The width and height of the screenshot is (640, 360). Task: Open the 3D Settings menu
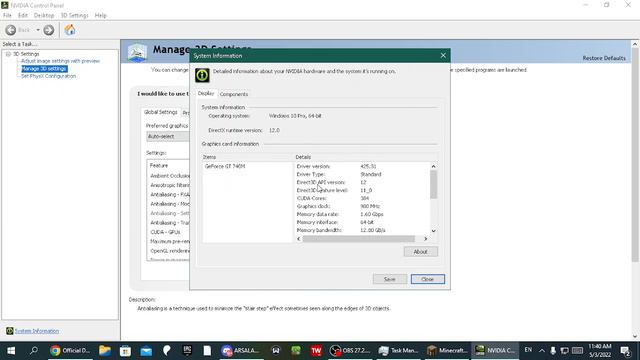[x=74, y=15]
